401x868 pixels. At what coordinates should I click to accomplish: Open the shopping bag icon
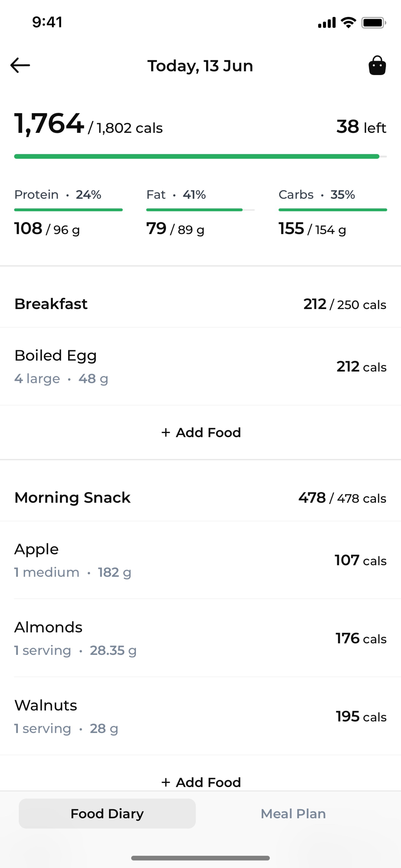coord(377,66)
